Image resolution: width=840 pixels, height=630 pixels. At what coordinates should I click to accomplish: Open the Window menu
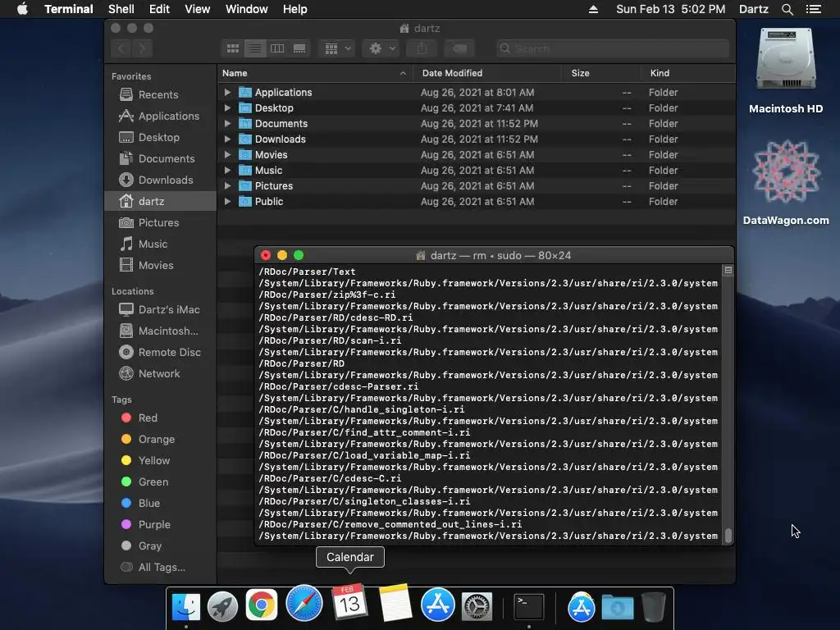pos(246,9)
